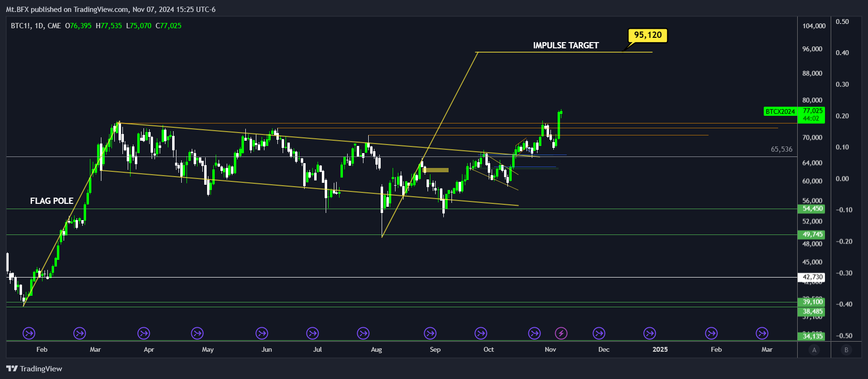The image size is (868, 379).
Task: Click the 95,120 yellow price callout
Action: coord(648,35)
